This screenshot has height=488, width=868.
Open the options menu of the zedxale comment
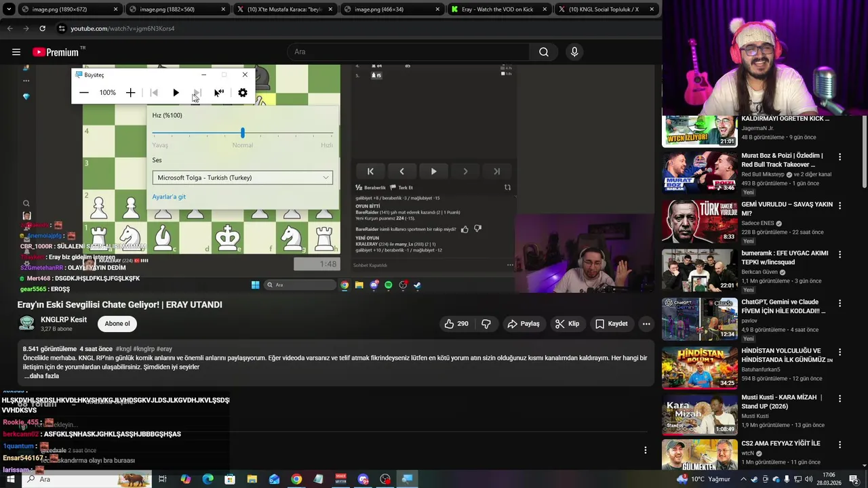(x=645, y=450)
